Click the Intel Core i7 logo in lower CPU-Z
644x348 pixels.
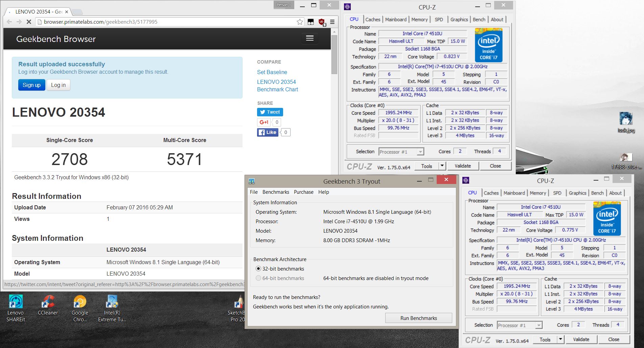click(x=607, y=218)
